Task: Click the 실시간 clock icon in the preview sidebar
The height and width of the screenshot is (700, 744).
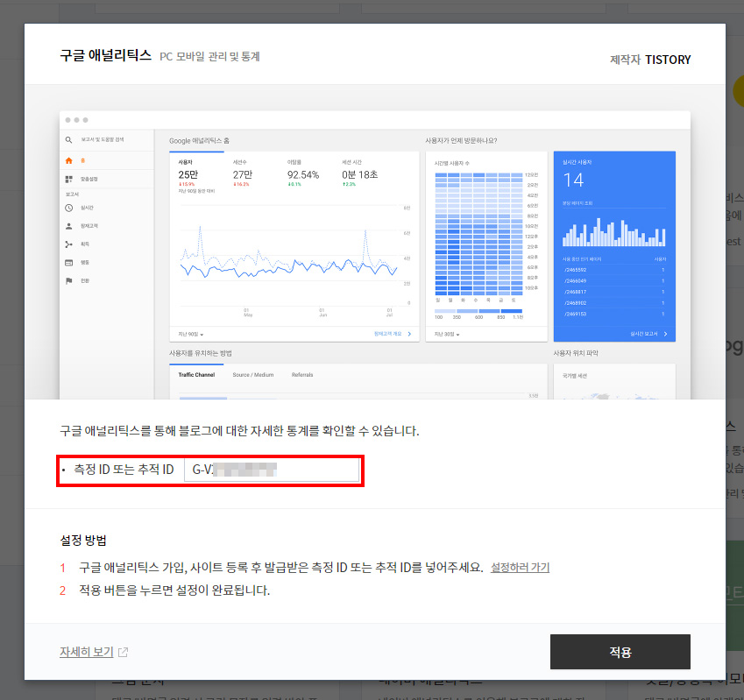Action: pos(69,208)
